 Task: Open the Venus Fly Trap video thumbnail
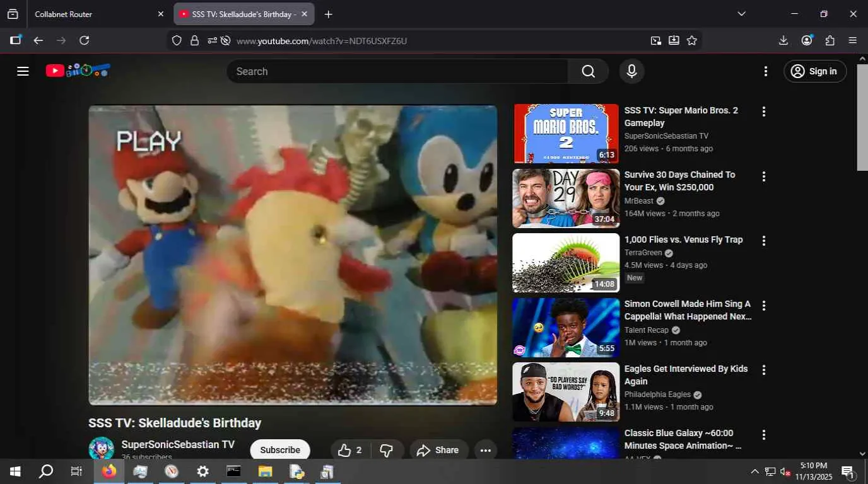(x=566, y=263)
